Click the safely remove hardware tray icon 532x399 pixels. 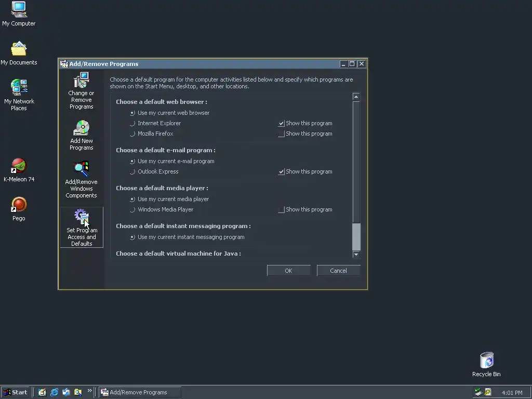click(x=478, y=392)
